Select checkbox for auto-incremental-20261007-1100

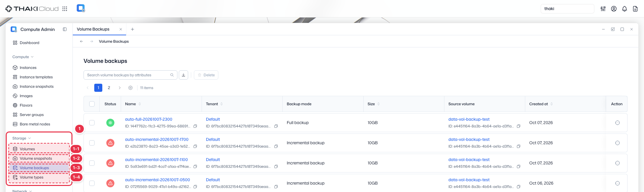92,163
